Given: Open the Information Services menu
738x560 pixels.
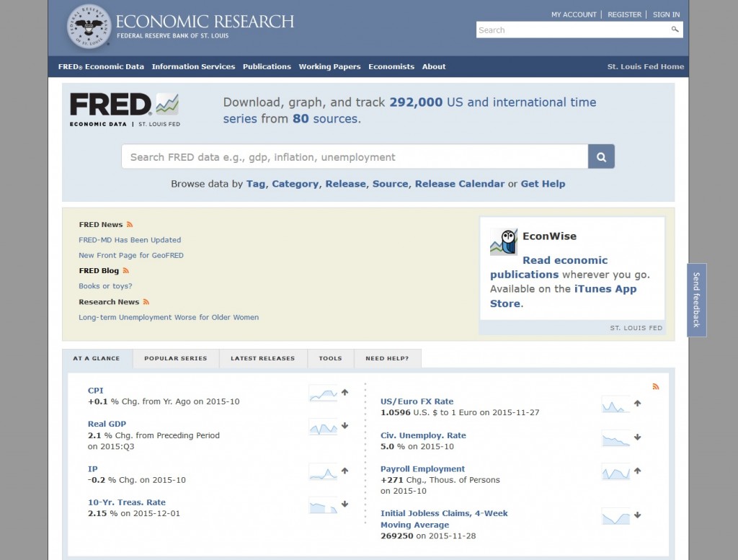Looking at the screenshot, I should (x=193, y=67).
